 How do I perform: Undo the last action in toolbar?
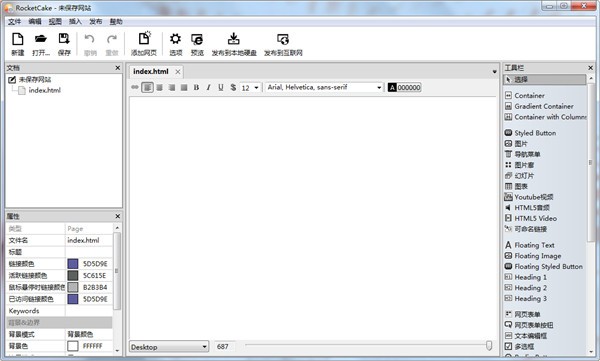[x=90, y=44]
